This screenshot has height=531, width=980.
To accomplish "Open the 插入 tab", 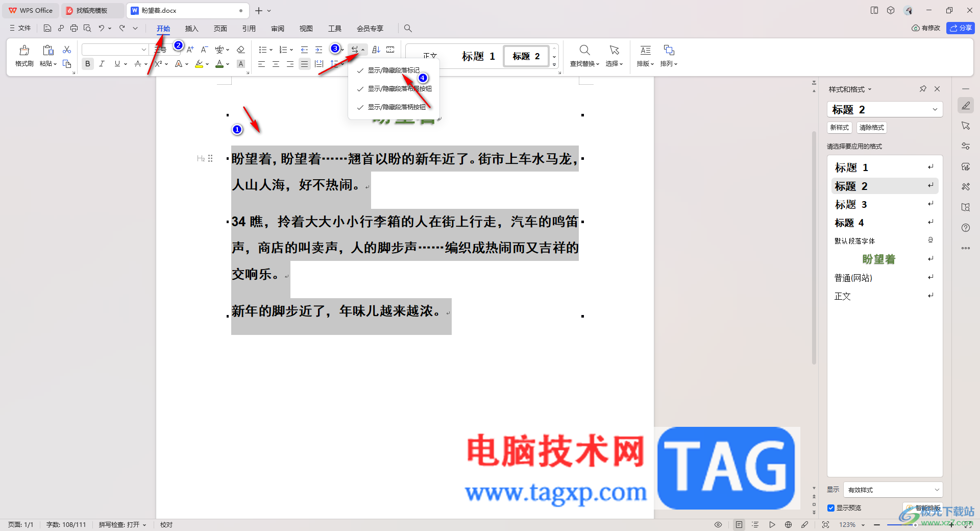I will point(191,29).
